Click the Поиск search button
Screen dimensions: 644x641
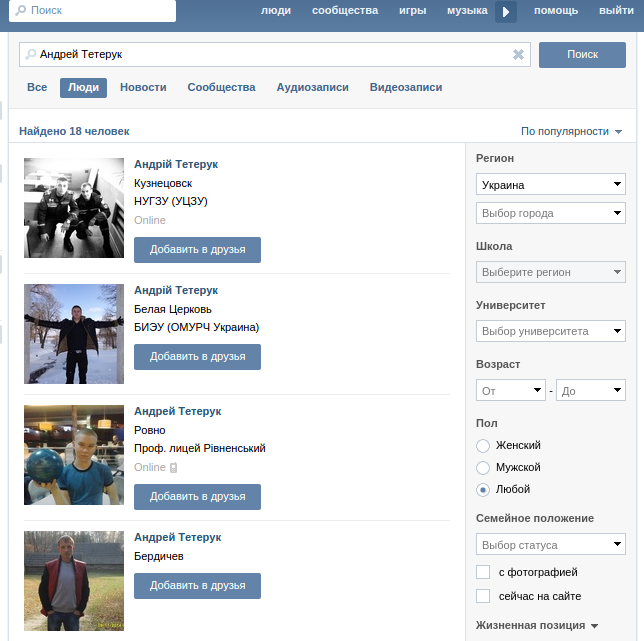(582, 55)
